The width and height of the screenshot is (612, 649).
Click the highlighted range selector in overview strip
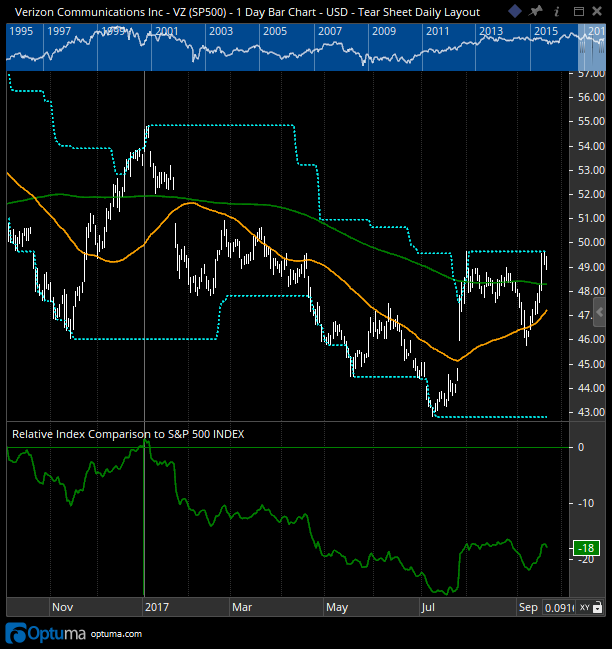592,47
